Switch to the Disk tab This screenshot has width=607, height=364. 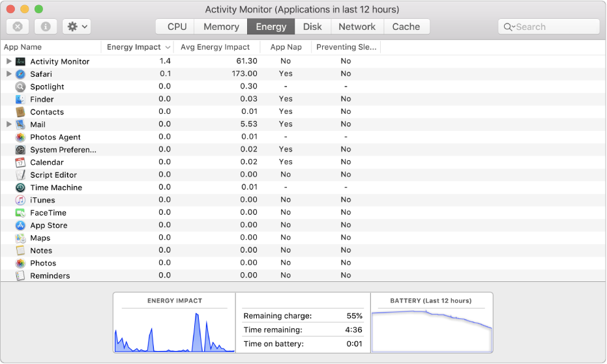pyautogui.click(x=312, y=27)
